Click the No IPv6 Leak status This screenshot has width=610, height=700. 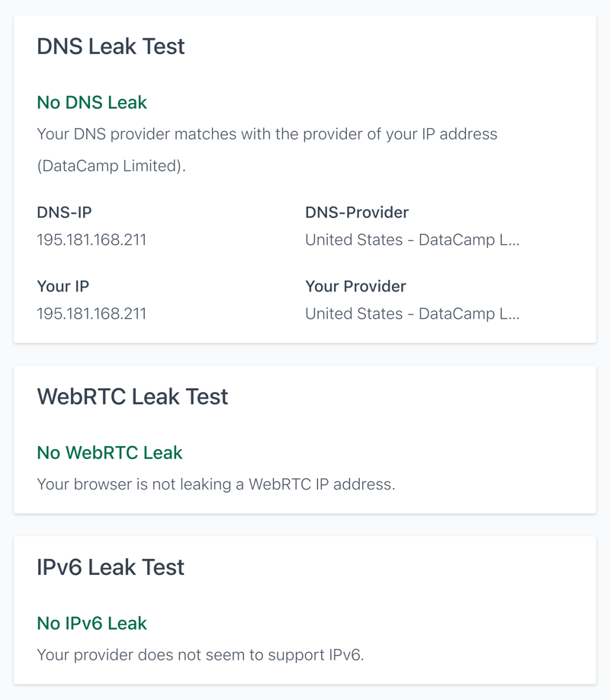(92, 624)
